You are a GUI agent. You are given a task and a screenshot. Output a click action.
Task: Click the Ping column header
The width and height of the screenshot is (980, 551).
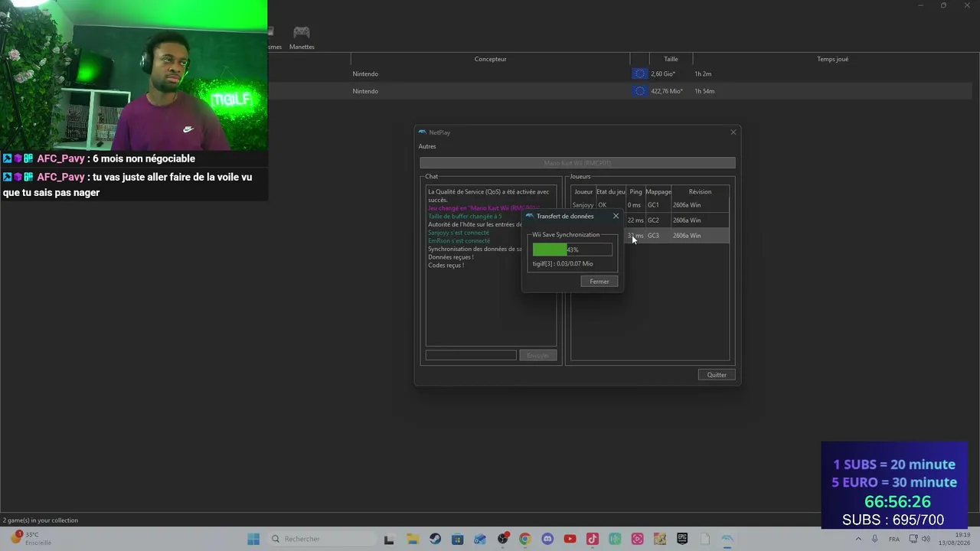pyautogui.click(x=635, y=192)
